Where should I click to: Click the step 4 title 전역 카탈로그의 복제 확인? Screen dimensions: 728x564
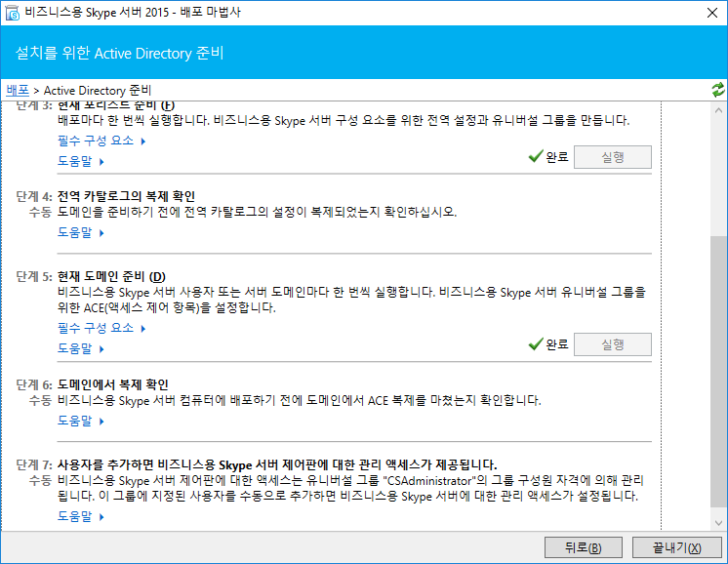(126, 196)
